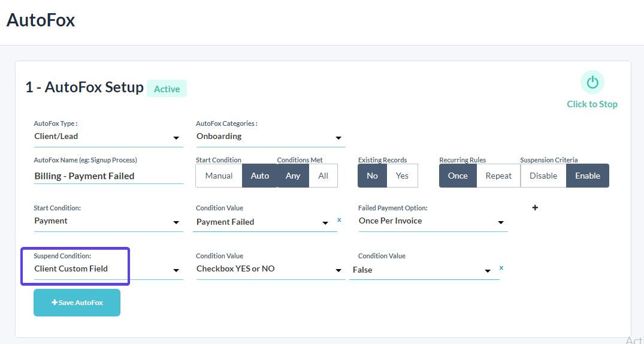Click the Active status badge
The width and height of the screenshot is (644, 344).
click(167, 89)
